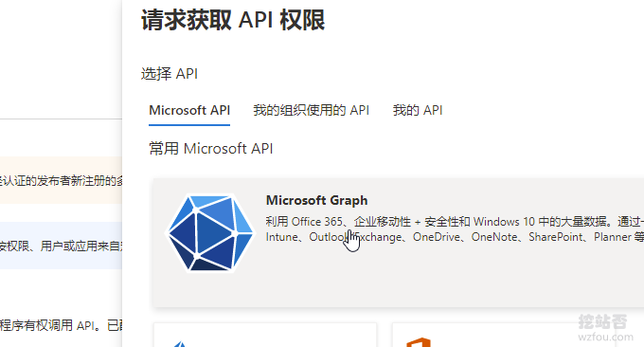Click the Microsoft Graph description starting 利用 Office 365
Screen dimensions: 644x347
[x=455, y=229]
